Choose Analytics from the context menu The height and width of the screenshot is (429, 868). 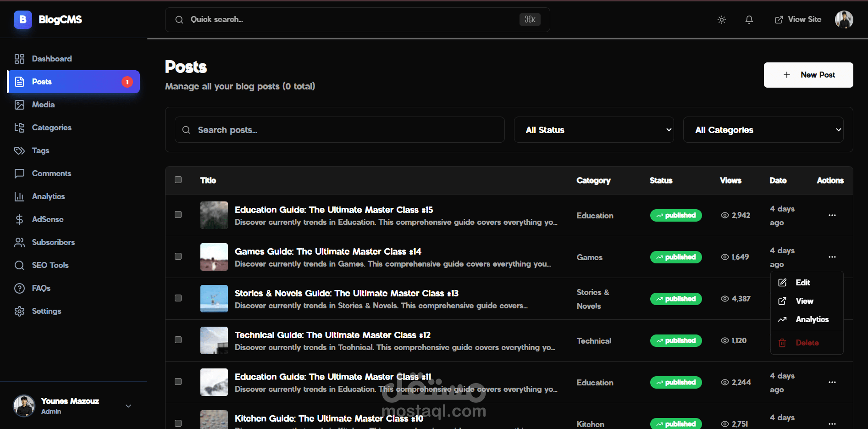point(807,319)
